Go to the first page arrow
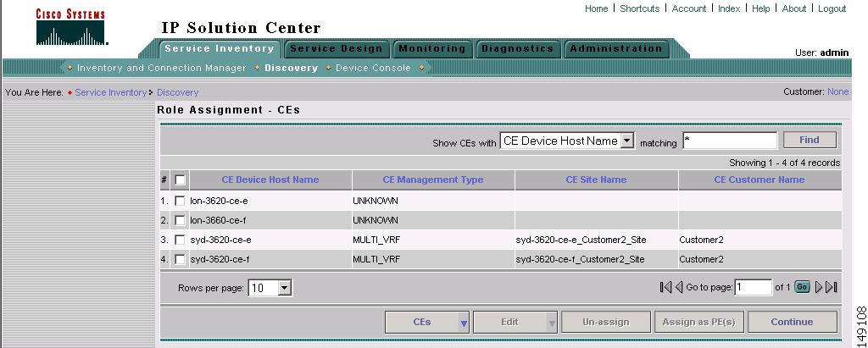The height and width of the screenshot is (348, 868). [x=666, y=287]
